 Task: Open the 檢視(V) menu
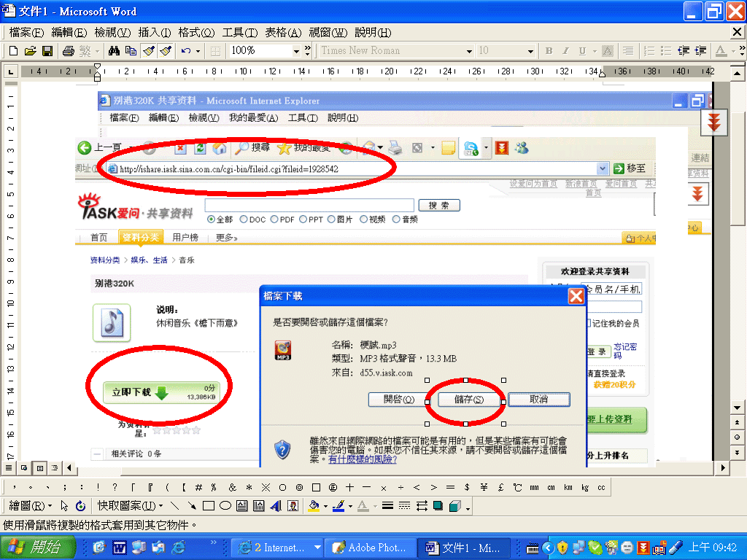click(x=112, y=32)
